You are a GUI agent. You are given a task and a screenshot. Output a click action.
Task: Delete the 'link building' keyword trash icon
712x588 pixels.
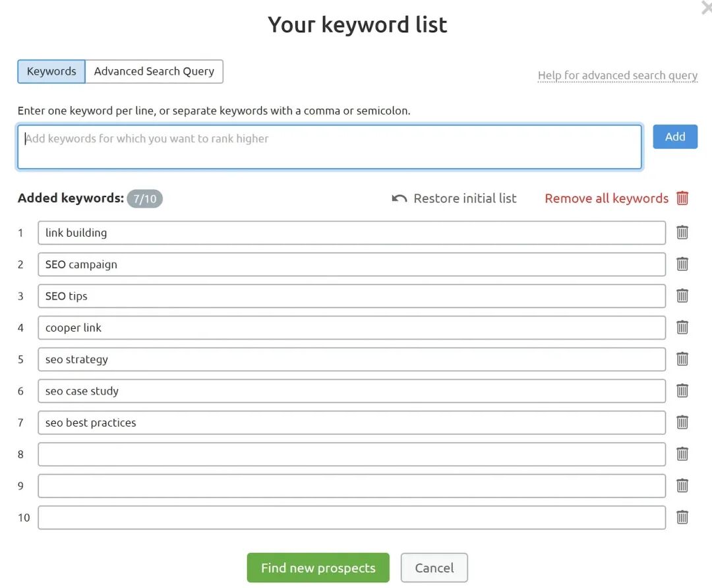point(682,233)
